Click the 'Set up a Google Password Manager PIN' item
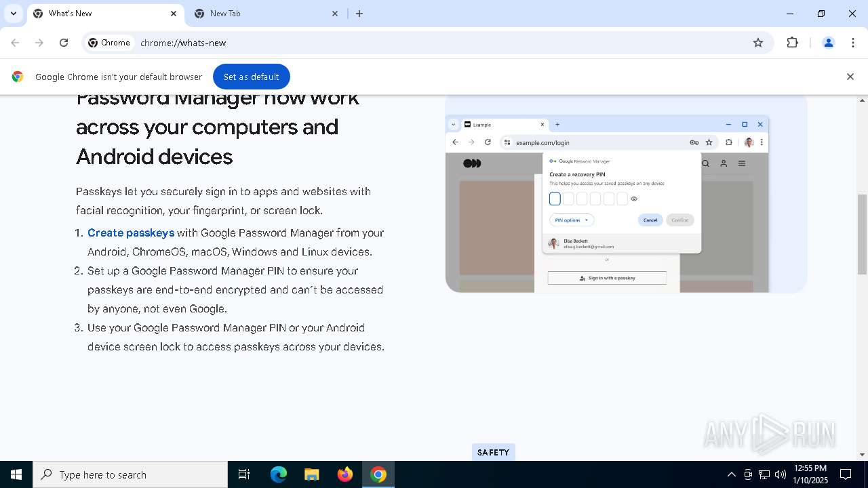This screenshot has width=868, height=488. click(x=235, y=289)
